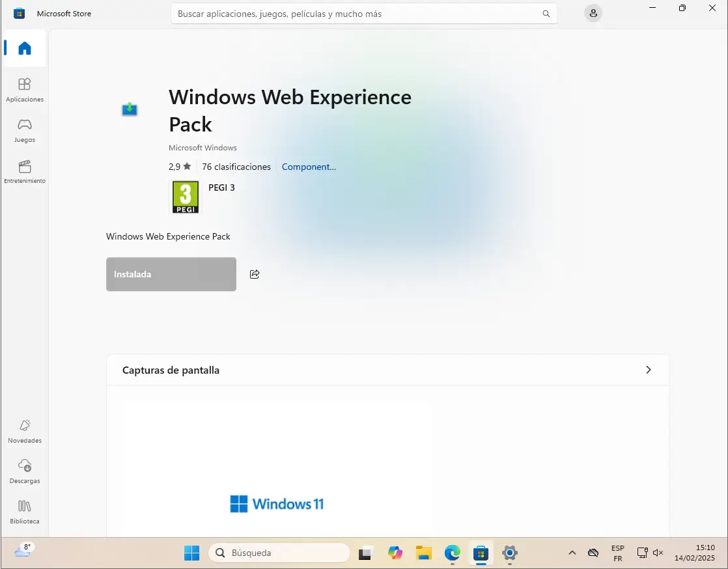728x569 pixels.
Task: Click the Windows Web Experience Pack page title
Action: pos(290,111)
